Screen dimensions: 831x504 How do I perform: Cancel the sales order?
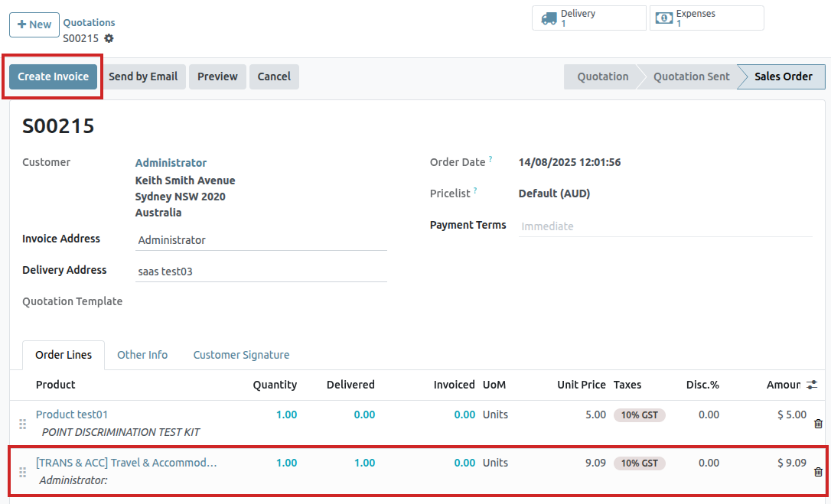(x=274, y=76)
